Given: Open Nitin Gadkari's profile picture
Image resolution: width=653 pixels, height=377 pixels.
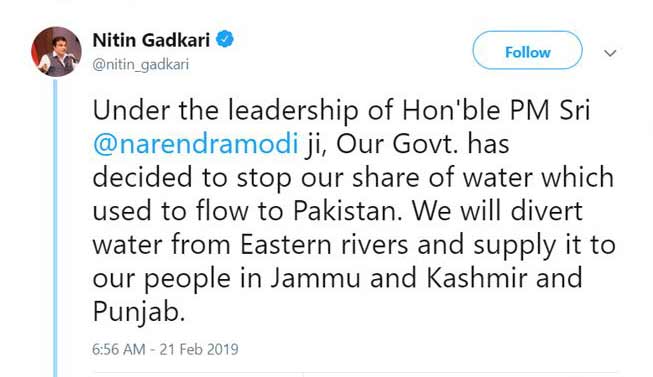Looking at the screenshot, I should (56, 52).
